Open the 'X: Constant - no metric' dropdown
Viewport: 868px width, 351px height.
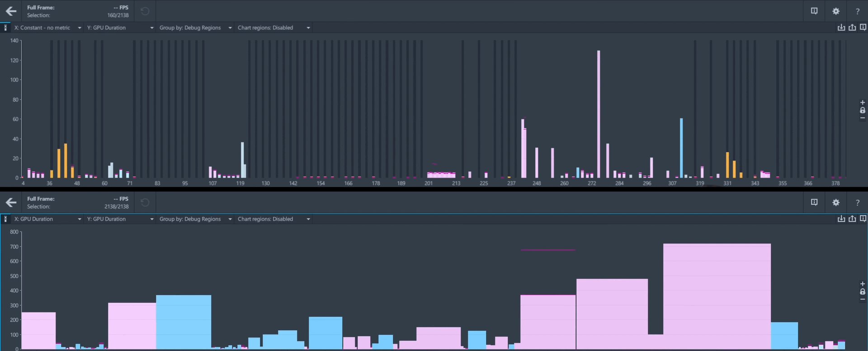[x=47, y=28]
